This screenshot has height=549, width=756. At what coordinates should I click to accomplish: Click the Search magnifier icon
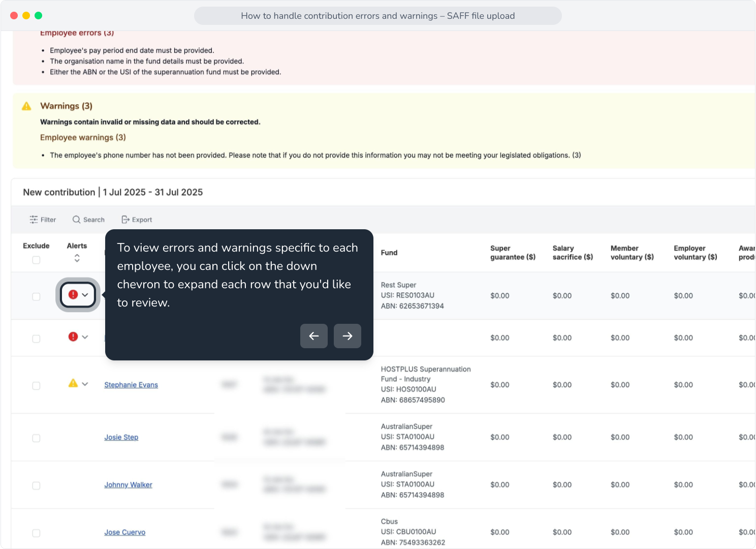76,220
